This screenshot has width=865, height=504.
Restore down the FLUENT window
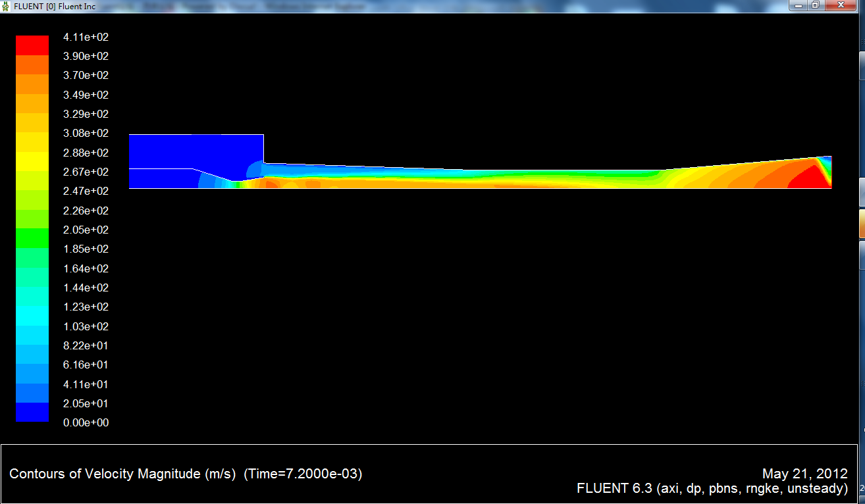tap(815, 5)
